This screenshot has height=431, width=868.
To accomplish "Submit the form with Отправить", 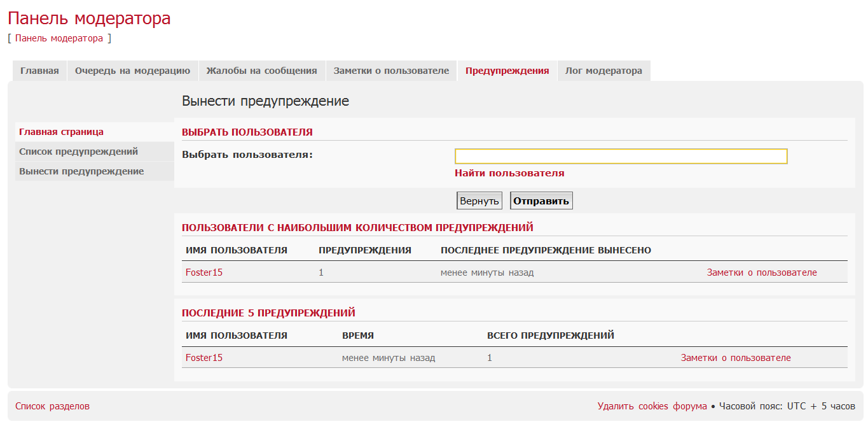I will [541, 201].
